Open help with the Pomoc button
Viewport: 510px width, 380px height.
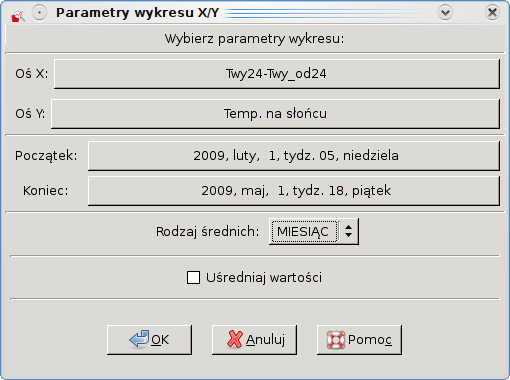(x=359, y=340)
